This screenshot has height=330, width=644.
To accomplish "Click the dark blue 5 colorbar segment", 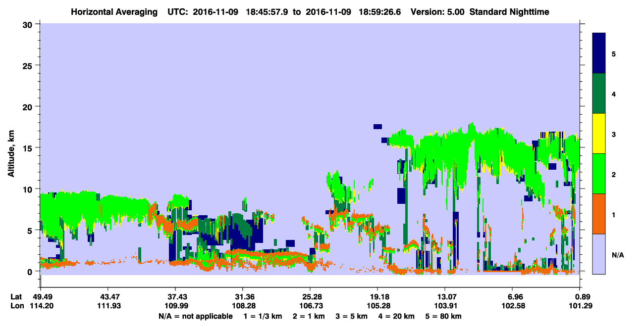I will click(599, 53).
